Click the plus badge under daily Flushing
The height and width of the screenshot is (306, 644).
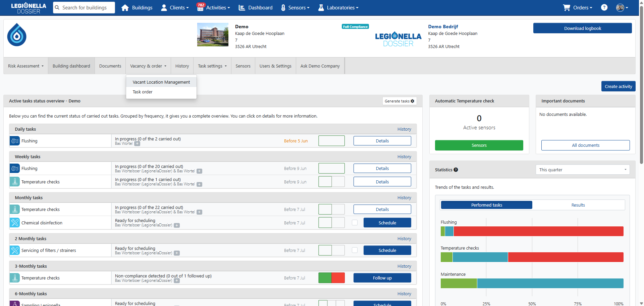point(137,144)
